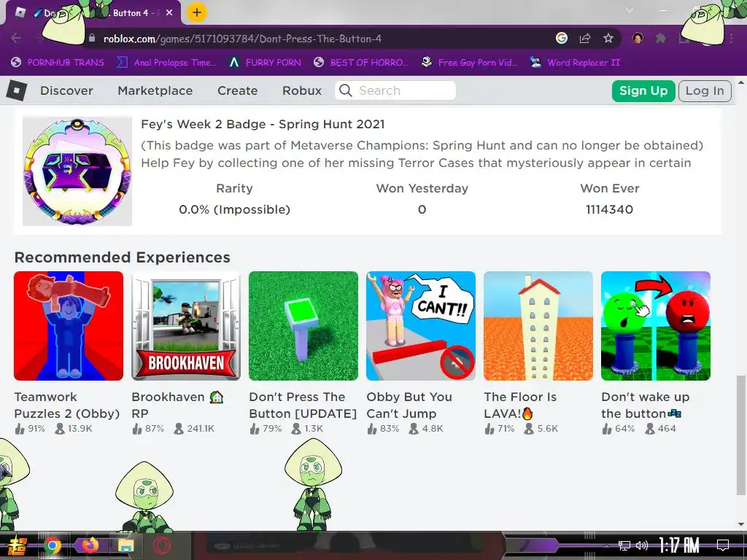Focus the Roblox Search field
Screen dimensions: 747x560
point(395,90)
